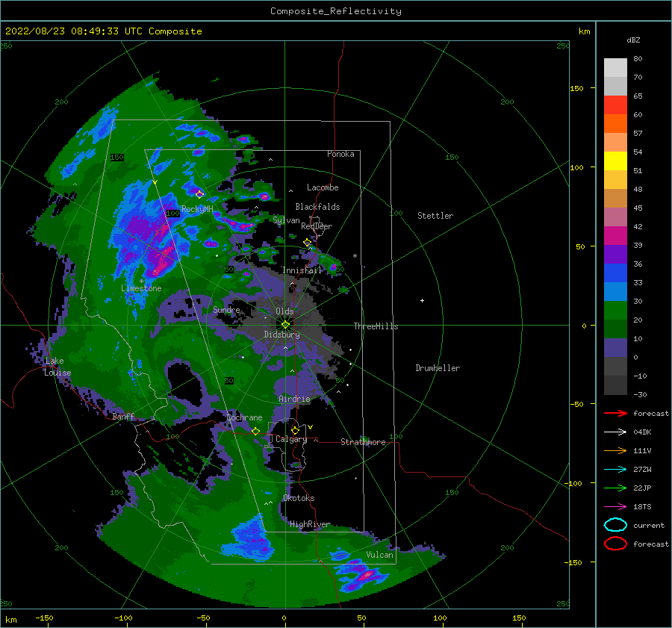Click the Cochrane town label
This screenshot has height=628, width=672.
244,417
